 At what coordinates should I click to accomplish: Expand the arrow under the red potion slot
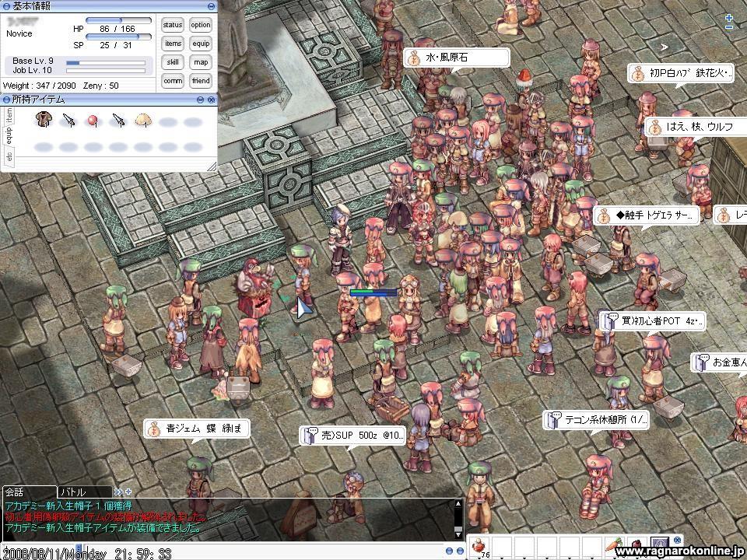tap(480, 558)
